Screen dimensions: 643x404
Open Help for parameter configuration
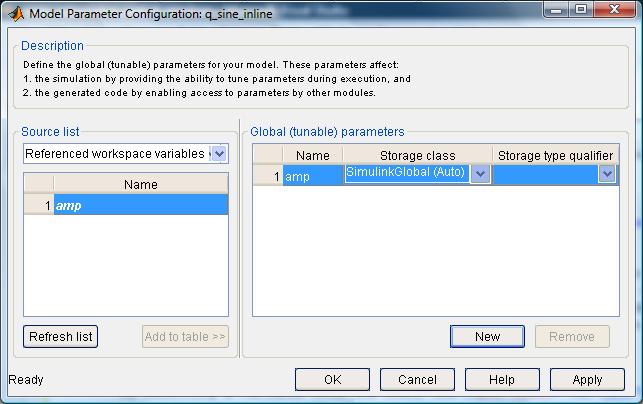(502, 379)
